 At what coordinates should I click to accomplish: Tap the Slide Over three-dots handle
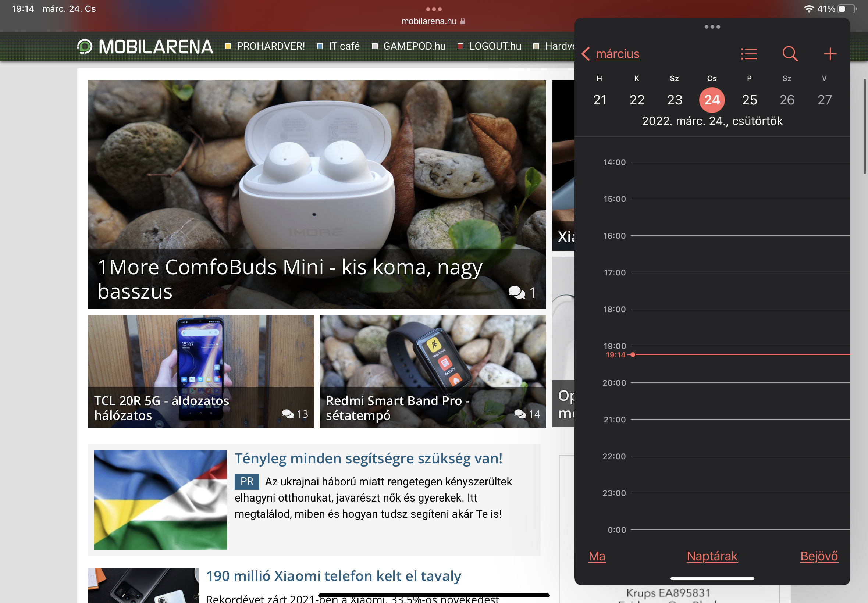coord(712,27)
